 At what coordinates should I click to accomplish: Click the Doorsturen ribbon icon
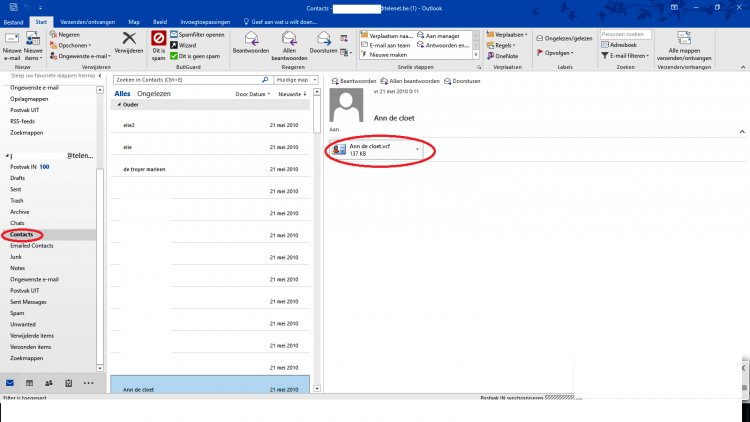(x=323, y=38)
